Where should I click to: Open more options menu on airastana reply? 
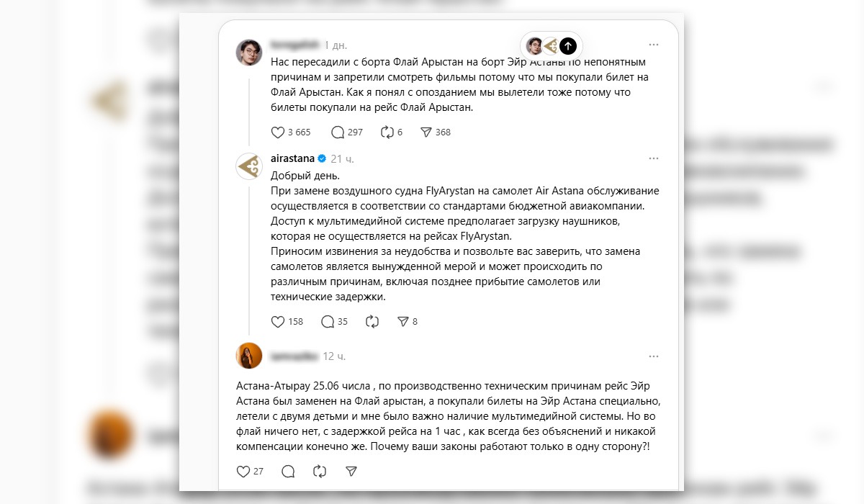pyautogui.click(x=653, y=158)
